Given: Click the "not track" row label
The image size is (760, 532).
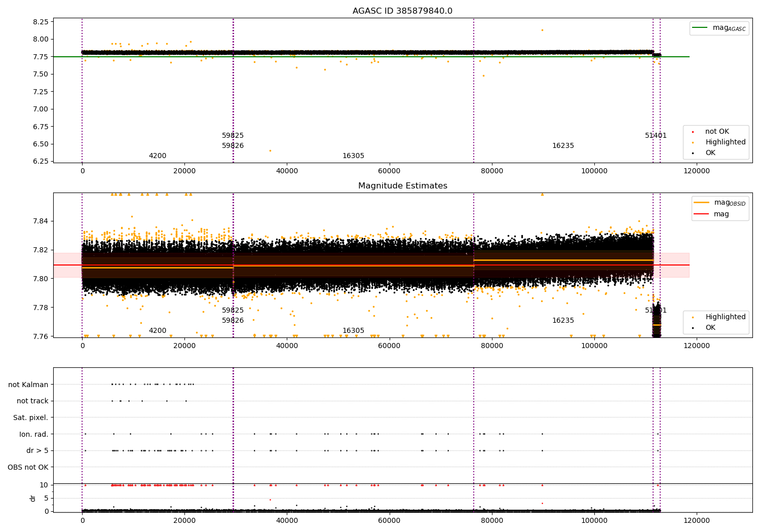Looking at the screenshot, I should pyautogui.click(x=32, y=401).
